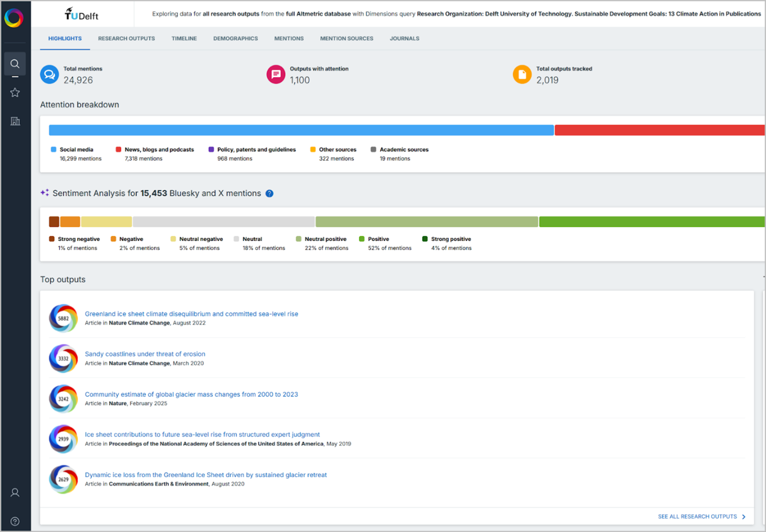The height and width of the screenshot is (532, 766).
Task: Open the Greenland ice sheet climate disequilibrium article
Action: coord(191,314)
